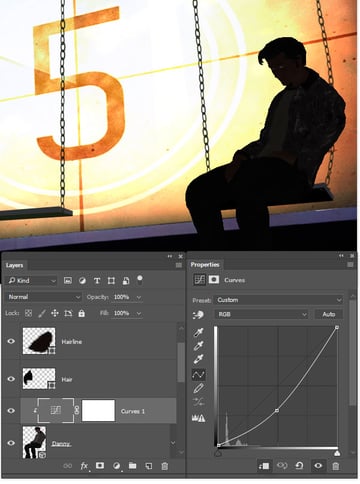The image size is (360, 484).
Task: Lock transparent pixels icon
Action: [29, 313]
